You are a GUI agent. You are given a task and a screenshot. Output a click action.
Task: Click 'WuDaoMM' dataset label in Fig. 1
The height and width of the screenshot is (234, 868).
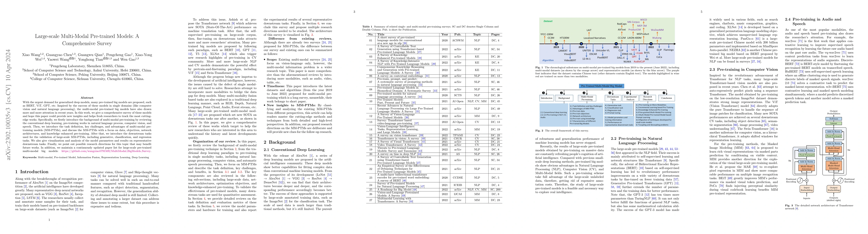coord(657,30)
